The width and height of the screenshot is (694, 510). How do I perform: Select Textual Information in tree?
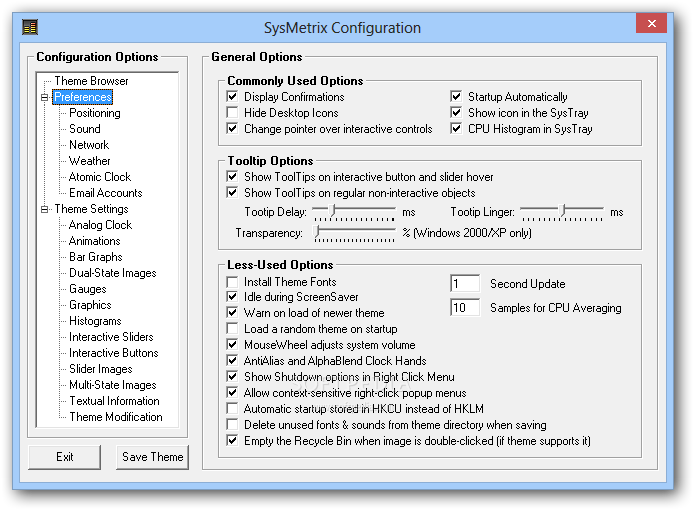(x=114, y=401)
